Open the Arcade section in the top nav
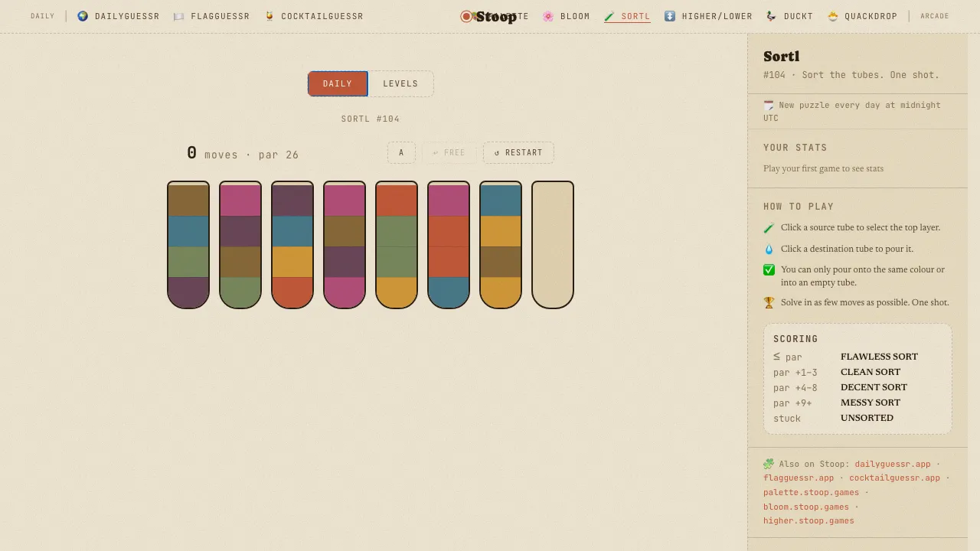This screenshot has height=551, width=980. (x=935, y=16)
